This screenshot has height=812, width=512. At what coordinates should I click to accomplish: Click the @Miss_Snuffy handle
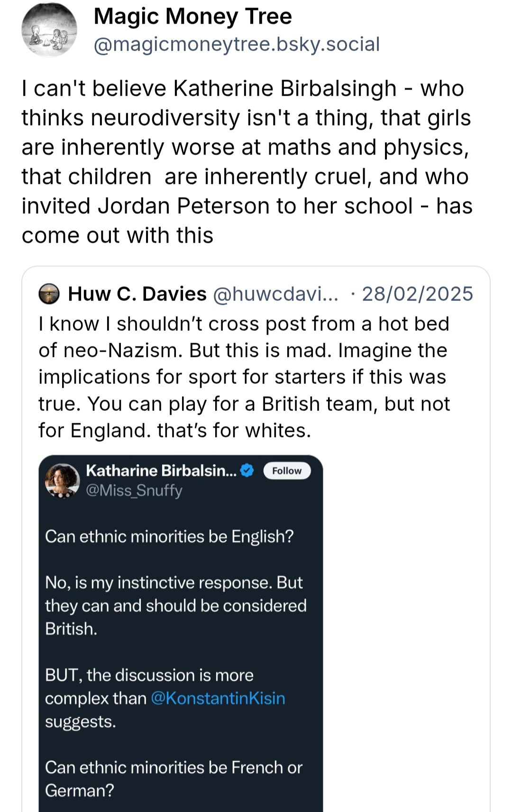(x=134, y=490)
